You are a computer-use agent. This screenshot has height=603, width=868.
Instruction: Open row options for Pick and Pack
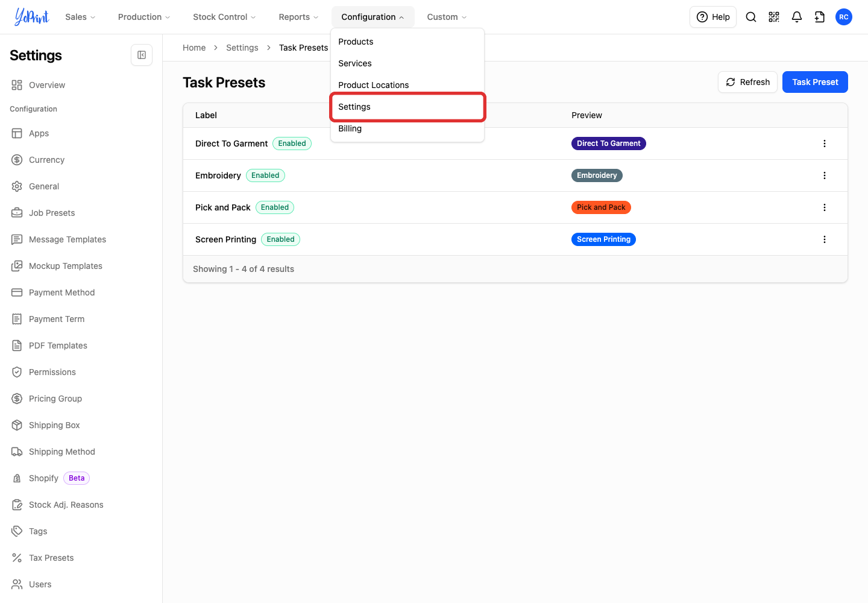point(825,207)
